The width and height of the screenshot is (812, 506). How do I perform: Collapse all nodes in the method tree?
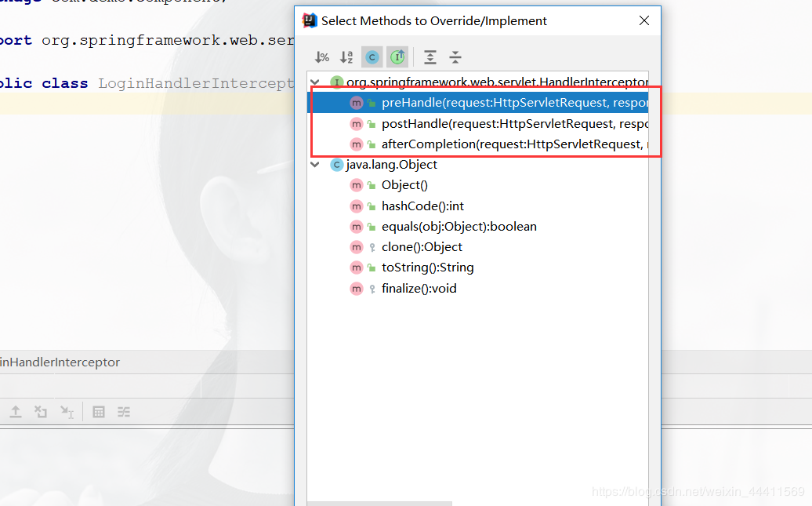point(455,56)
